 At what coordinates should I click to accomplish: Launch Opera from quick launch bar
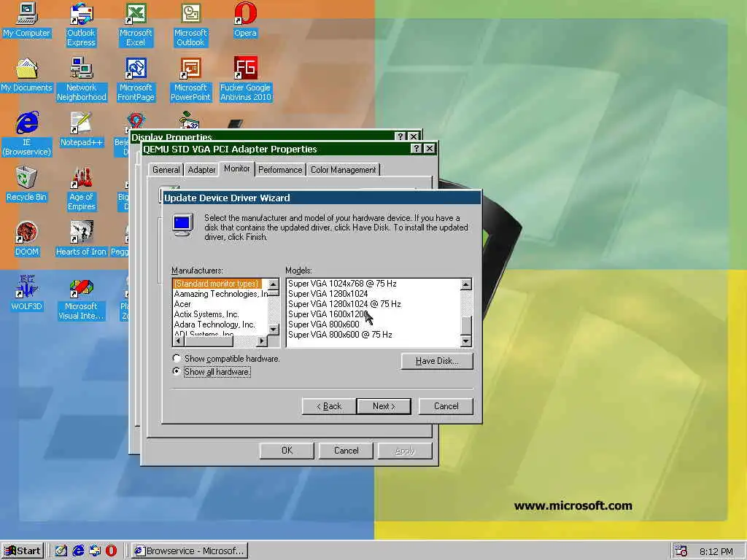[111, 551]
